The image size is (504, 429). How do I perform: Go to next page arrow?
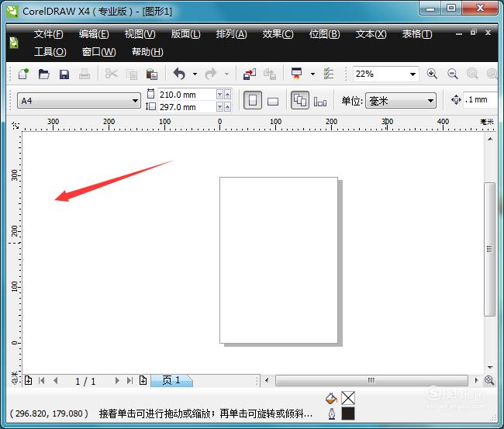117,381
